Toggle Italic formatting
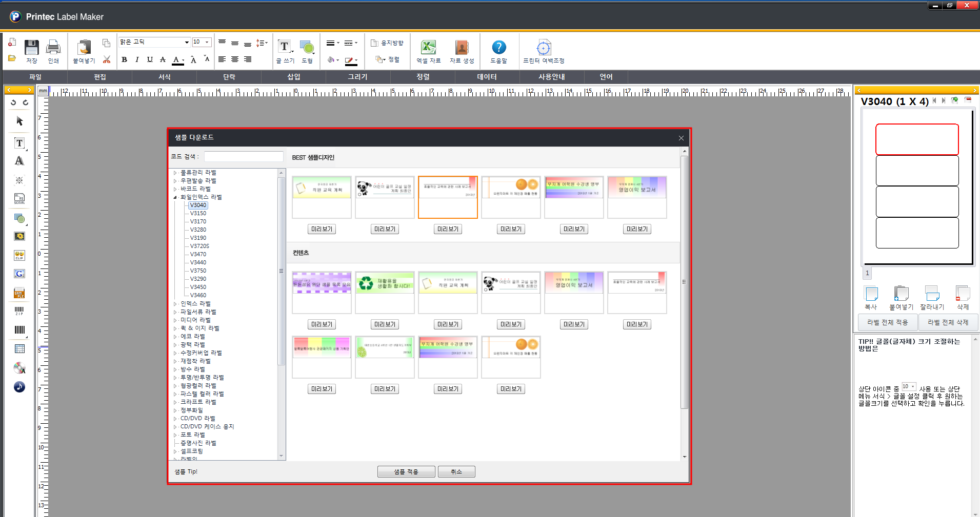This screenshot has width=980, height=517. click(x=137, y=59)
